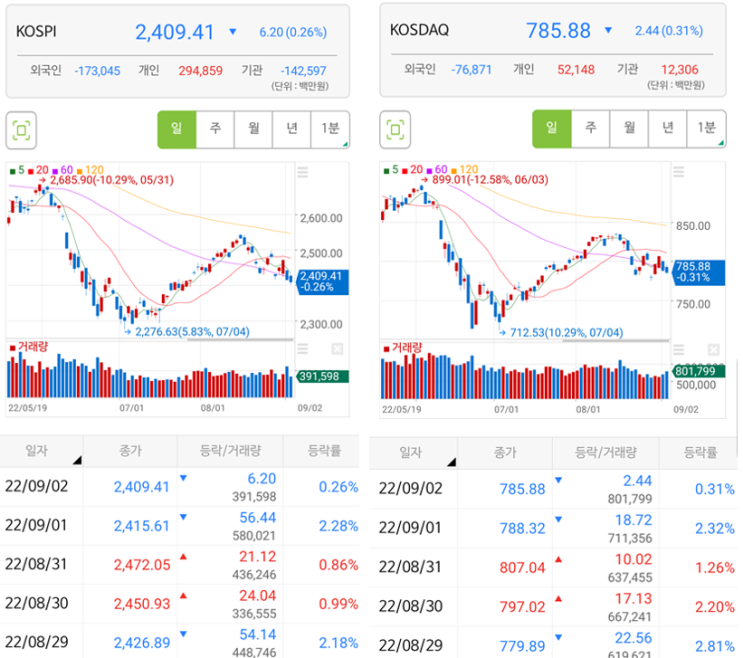
Task: Click KOSPI individual investor value 294,859
Action: 200,71
